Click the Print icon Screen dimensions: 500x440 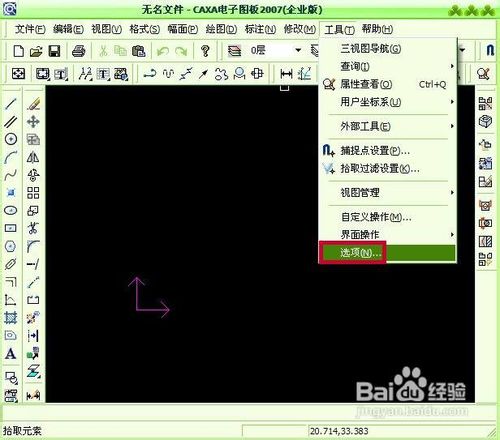(x=79, y=51)
